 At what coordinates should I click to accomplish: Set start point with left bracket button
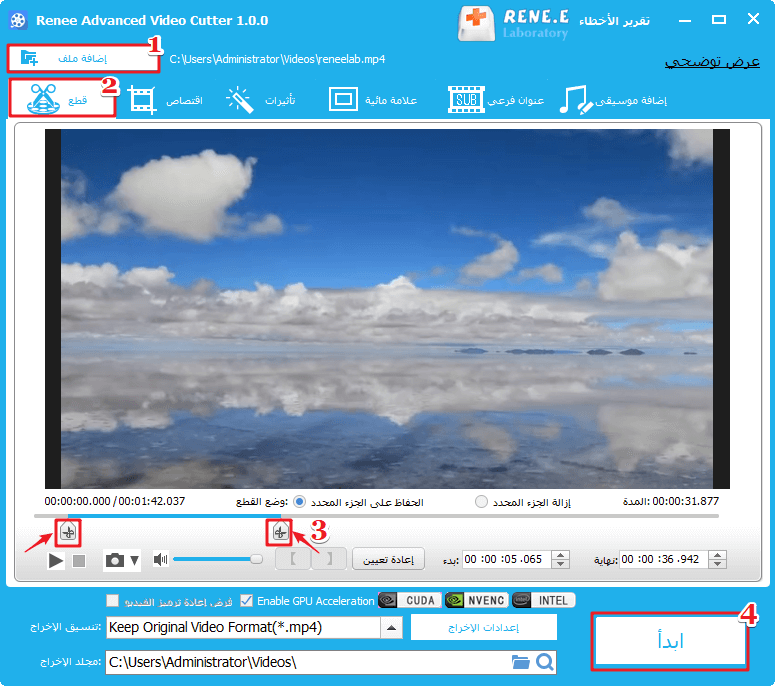293,559
